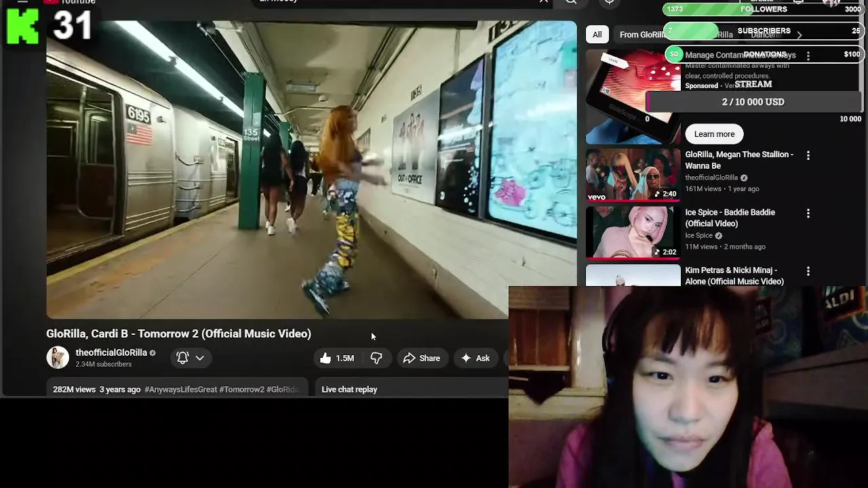This screenshot has width=868, height=488.
Task: Click the verified badge beside the channel name
Action: point(153,353)
